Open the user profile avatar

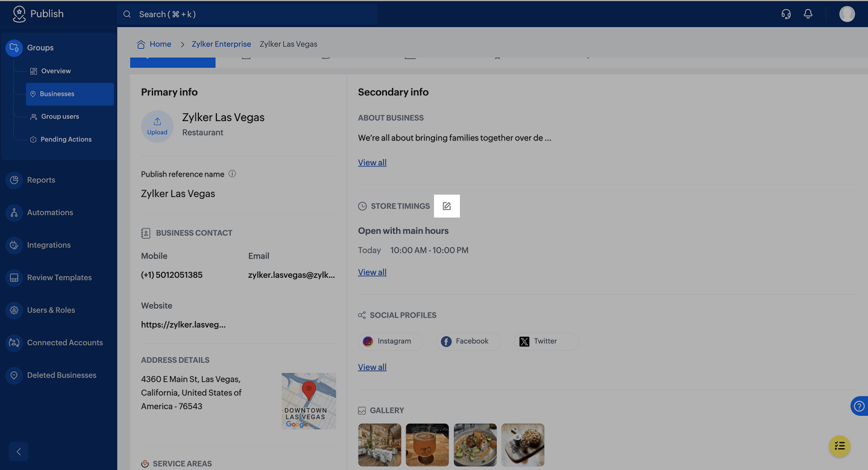[847, 14]
